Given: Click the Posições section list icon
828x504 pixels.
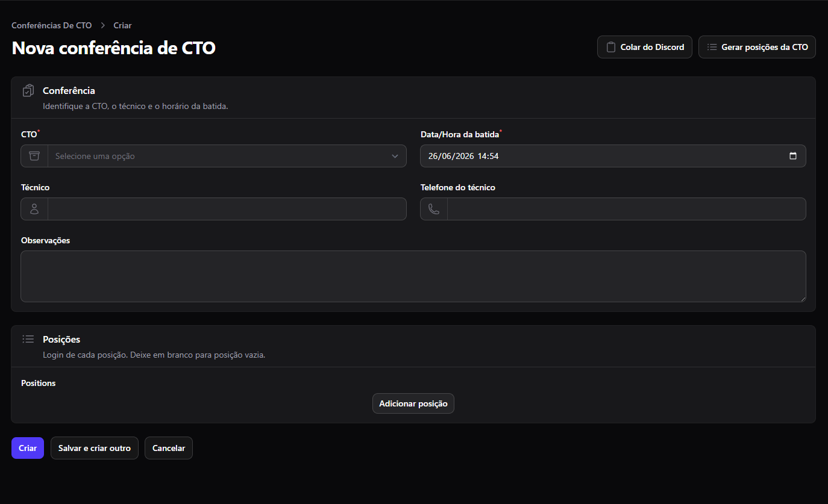Looking at the screenshot, I should point(28,339).
